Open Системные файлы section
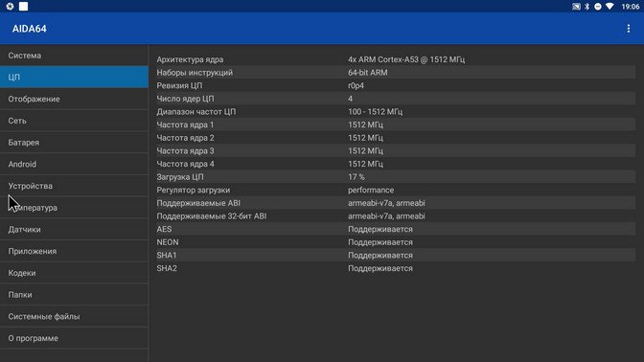This screenshot has height=362, width=644. [x=74, y=316]
